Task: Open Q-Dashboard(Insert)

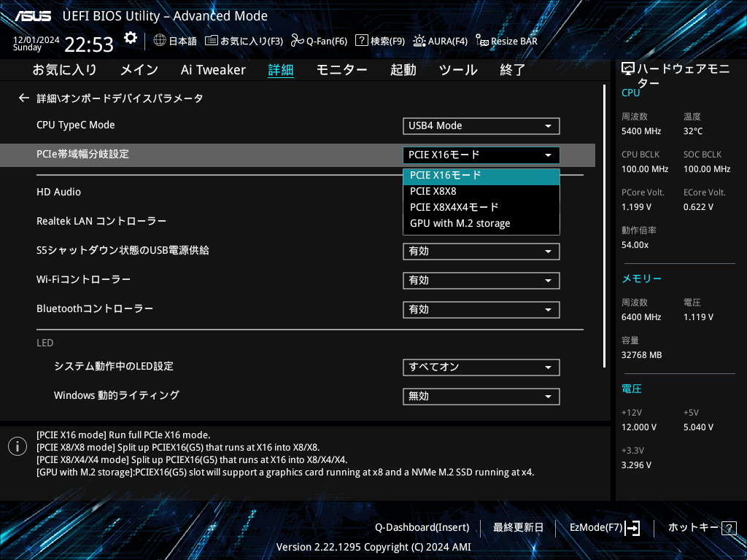Action: [422, 528]
